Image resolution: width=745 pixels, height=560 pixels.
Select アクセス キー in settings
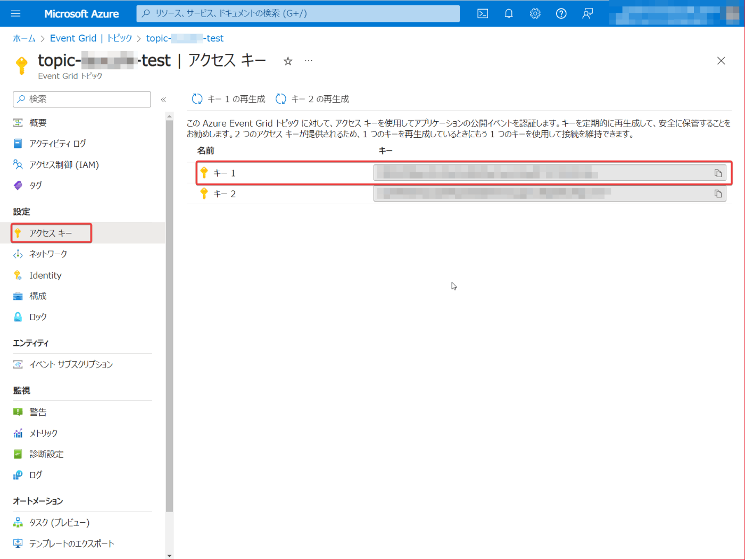(x=51, y=233)
